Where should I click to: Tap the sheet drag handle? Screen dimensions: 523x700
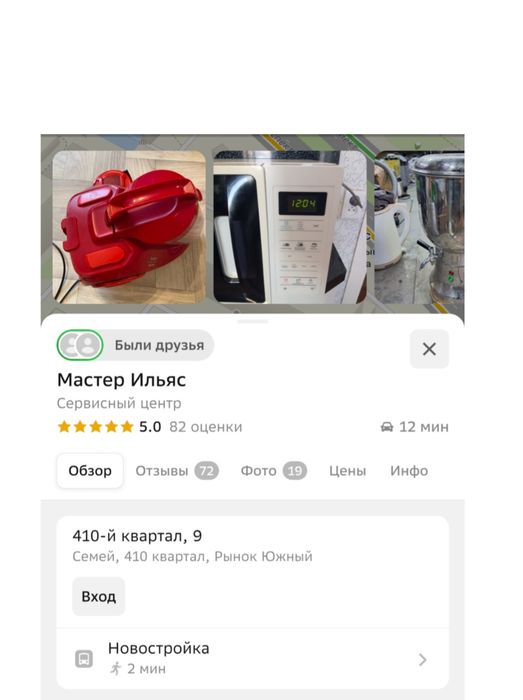tap(253, 321)
